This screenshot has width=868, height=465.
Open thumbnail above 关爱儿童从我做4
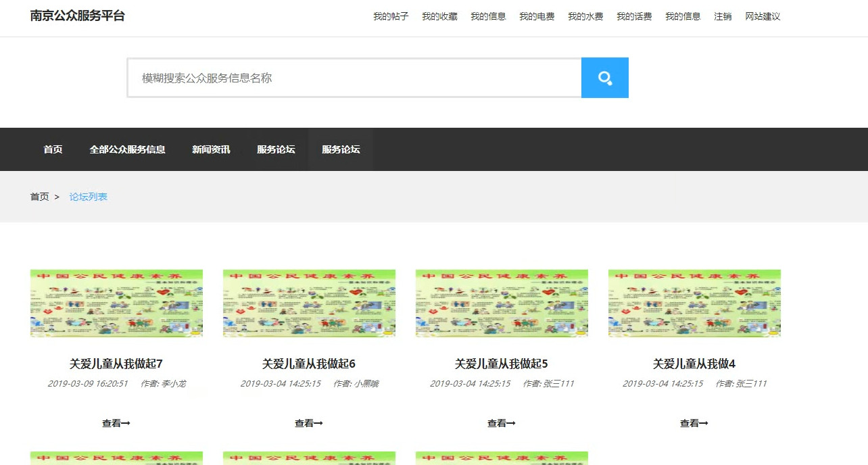(x=694, y=303)
